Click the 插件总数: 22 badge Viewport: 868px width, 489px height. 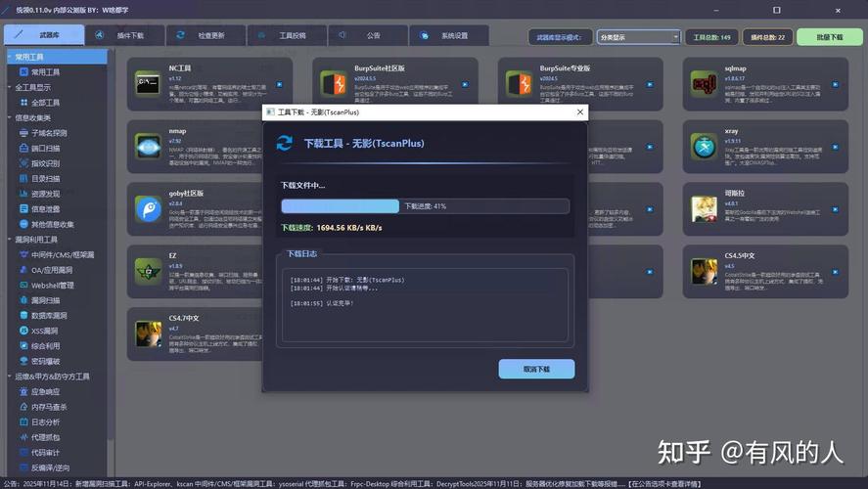(767, 37)
